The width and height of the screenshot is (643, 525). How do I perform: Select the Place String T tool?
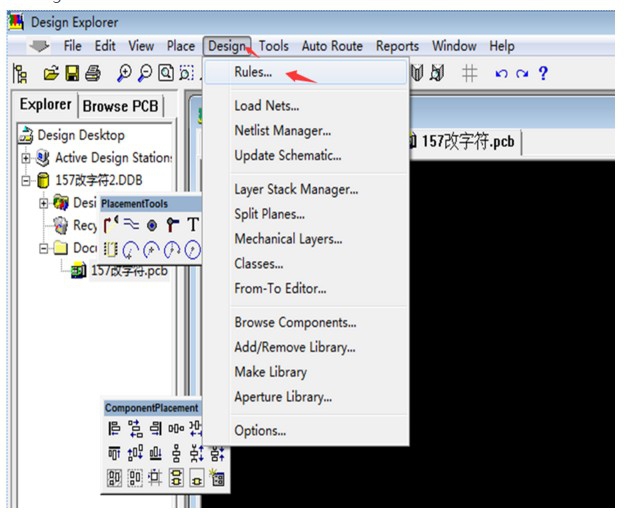pos(193,225)
